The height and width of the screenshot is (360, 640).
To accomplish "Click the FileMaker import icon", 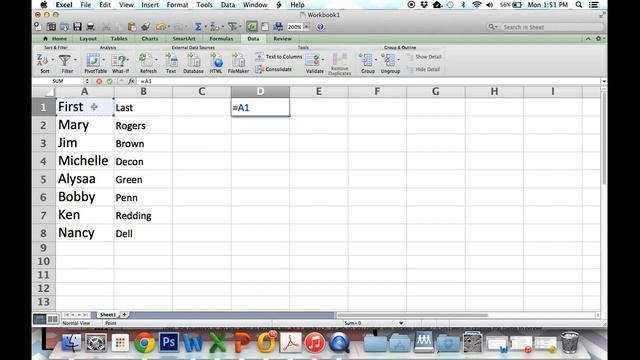I will (x=238, y=60).
